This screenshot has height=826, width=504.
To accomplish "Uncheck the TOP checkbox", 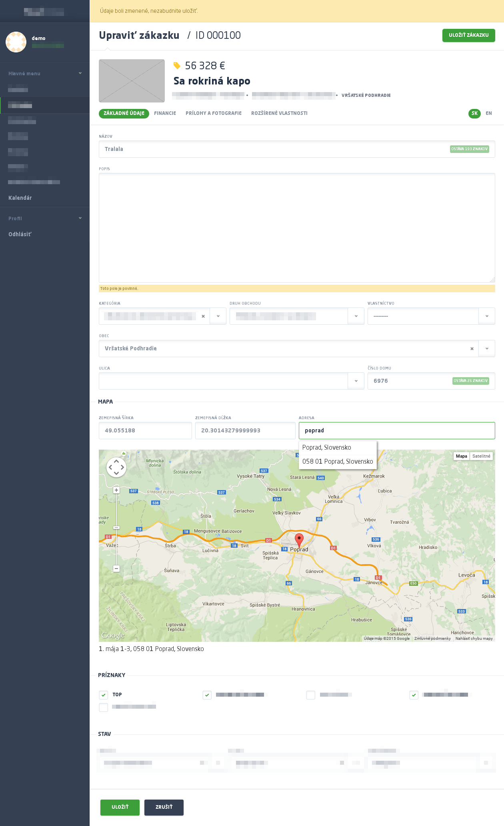I will click(x=104, y=695).
